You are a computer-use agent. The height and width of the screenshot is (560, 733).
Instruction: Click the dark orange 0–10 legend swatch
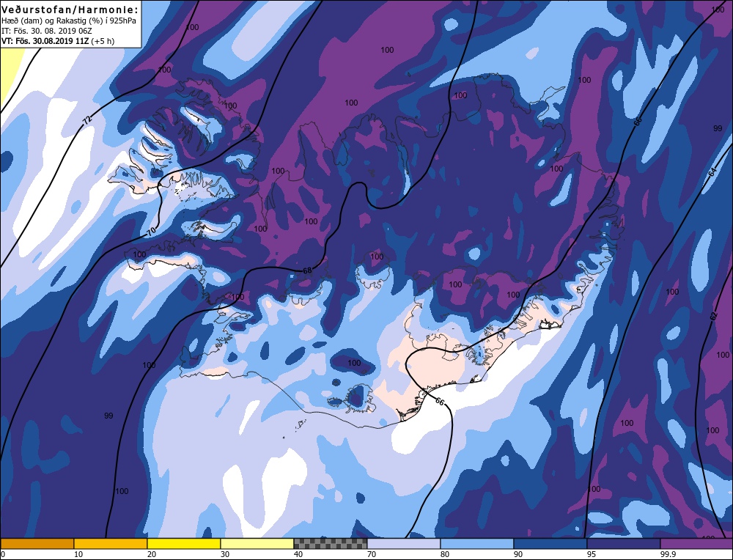pos(37,543)
